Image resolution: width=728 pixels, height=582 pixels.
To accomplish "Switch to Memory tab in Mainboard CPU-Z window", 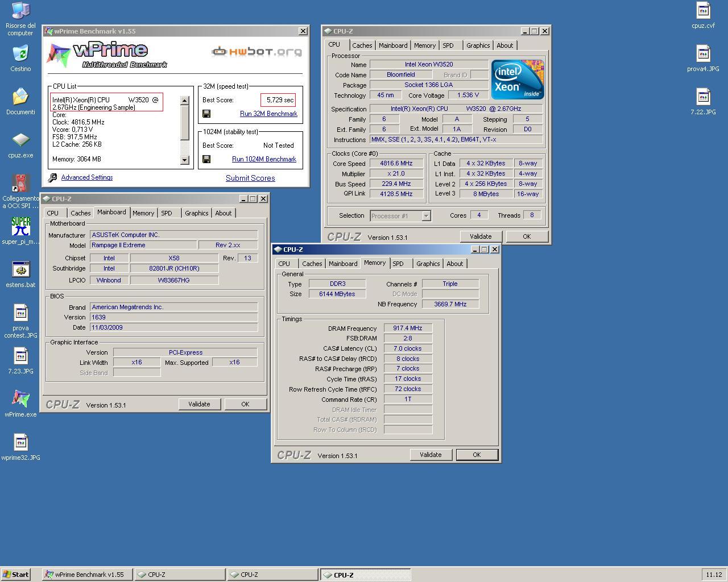I will [x=143, y=213].
